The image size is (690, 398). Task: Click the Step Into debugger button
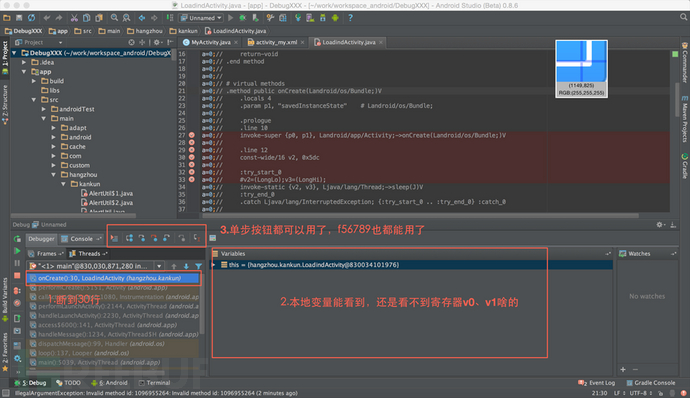click(142, 238)
